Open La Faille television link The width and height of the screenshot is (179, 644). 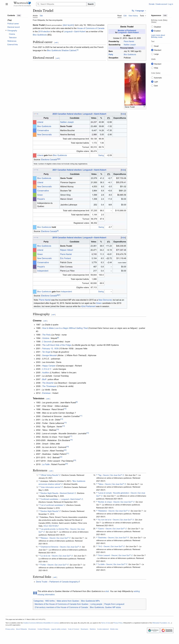(x=46, y=464)
